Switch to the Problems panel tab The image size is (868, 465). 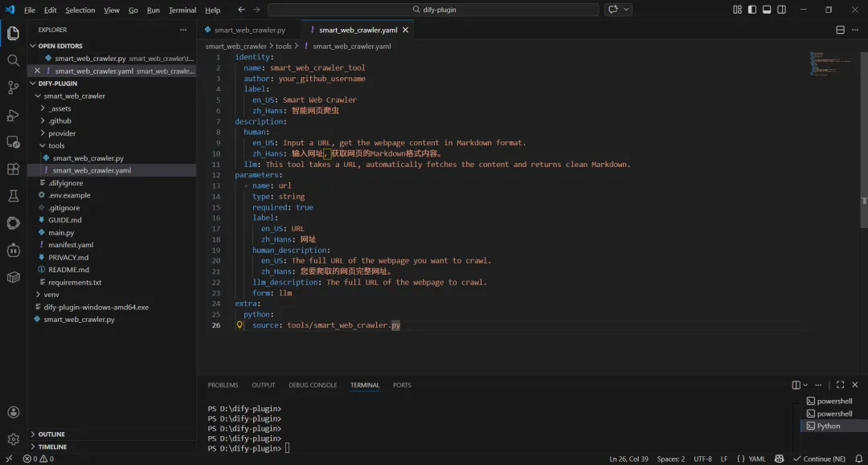click(223, 385)
